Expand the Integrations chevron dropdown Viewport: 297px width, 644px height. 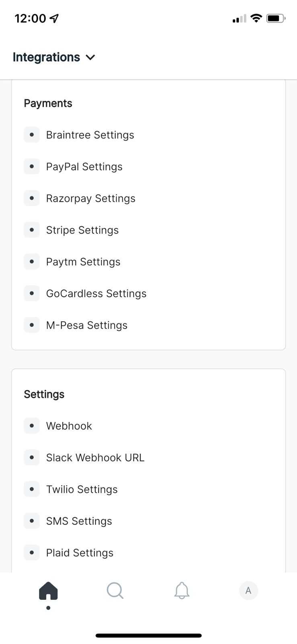pyautogui.click(x=91, y=58)
